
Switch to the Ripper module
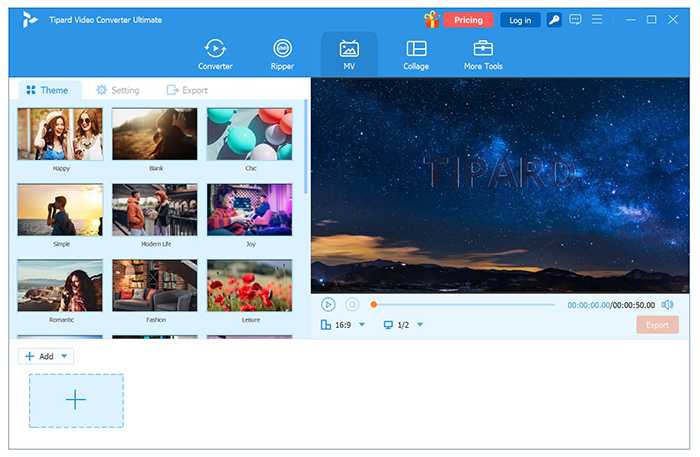pos(283,54)
